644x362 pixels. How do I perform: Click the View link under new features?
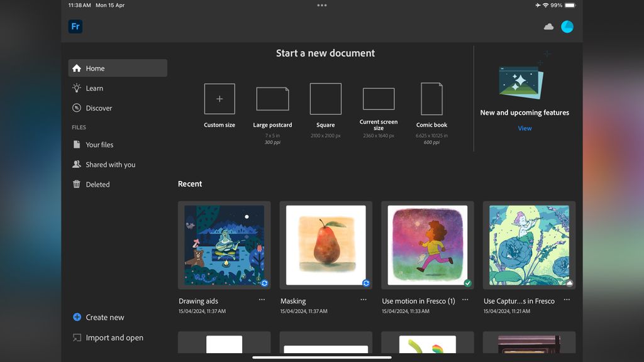(x=525, y=128)
